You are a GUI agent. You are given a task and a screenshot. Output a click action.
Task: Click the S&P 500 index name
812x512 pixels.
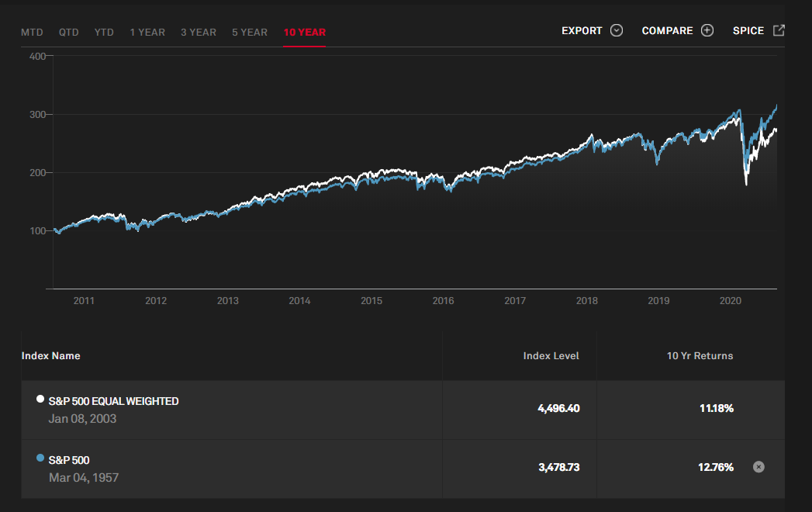coord(69,460)
